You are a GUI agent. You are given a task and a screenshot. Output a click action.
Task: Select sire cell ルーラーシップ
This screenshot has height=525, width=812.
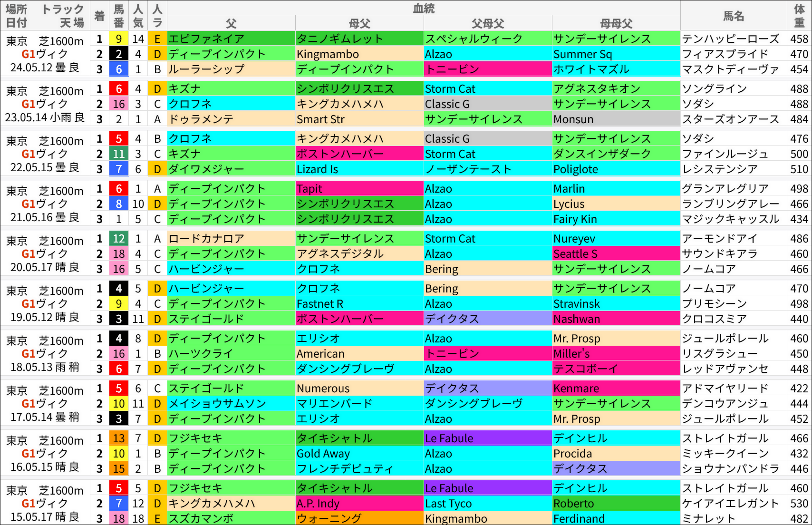pyautogui.click(x=231, y=69)
